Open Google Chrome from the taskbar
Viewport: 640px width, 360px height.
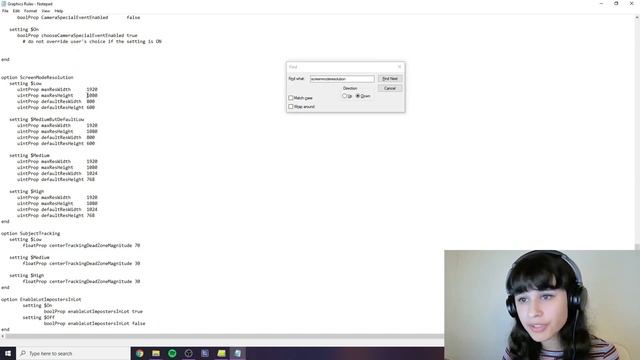click(140, 353)
